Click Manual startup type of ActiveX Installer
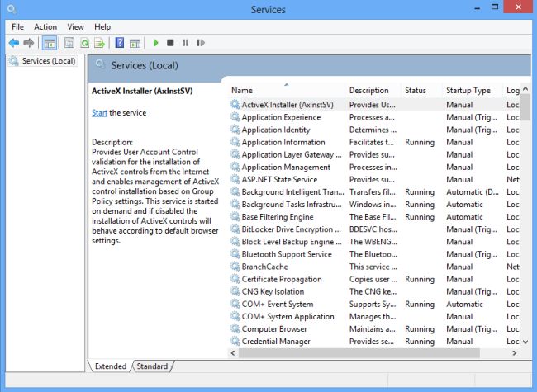 (x=459, y=105)
